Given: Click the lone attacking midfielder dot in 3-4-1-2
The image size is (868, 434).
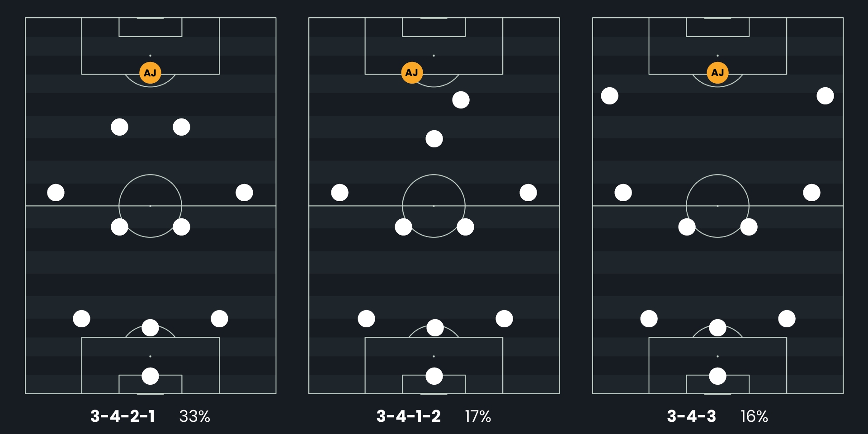Looking at the screenshot, I should tap(434, 139).
